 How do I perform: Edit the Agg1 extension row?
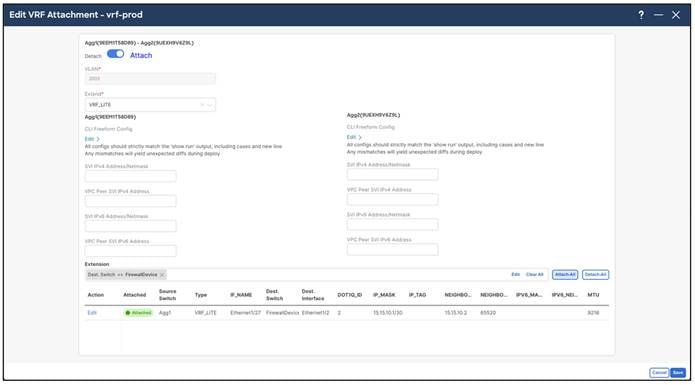92,313
